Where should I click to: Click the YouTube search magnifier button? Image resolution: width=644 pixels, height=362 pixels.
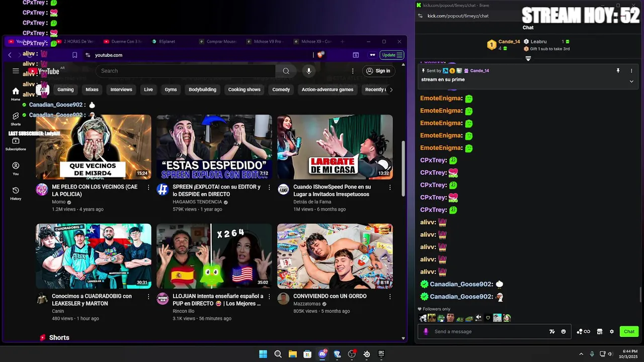[286, 71]
